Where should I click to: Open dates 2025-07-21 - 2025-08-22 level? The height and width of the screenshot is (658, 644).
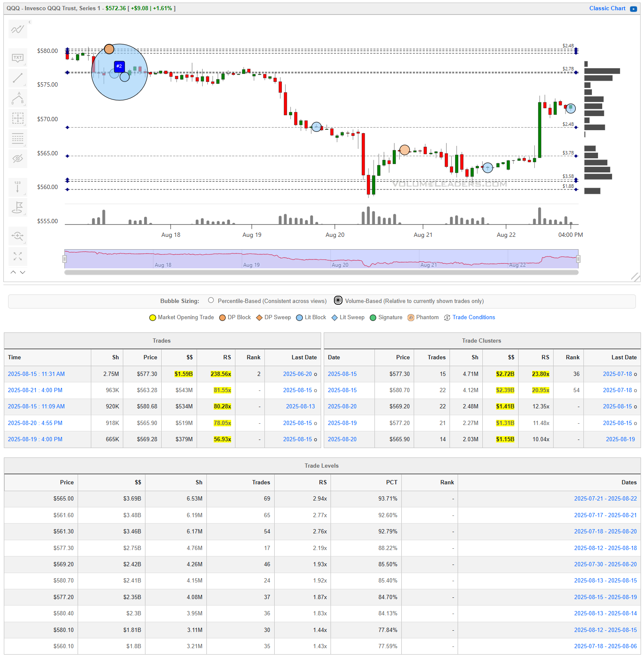pos(605,498)
